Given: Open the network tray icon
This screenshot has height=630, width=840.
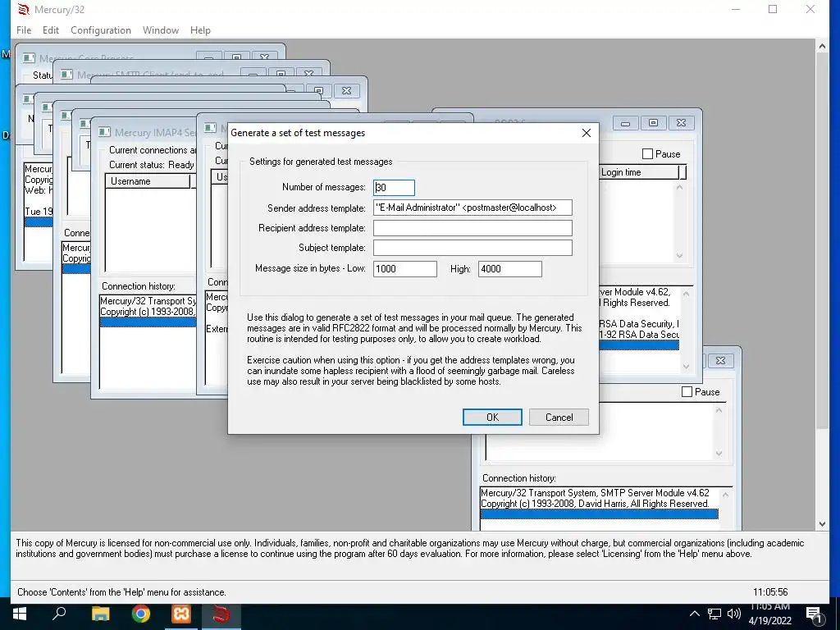Looking at the screenshot, I should click(x=714, y=614).
